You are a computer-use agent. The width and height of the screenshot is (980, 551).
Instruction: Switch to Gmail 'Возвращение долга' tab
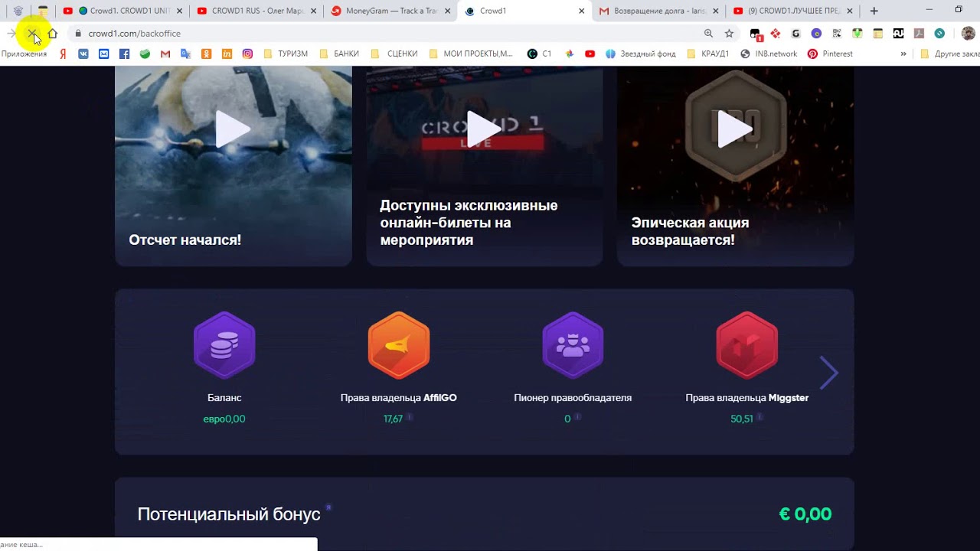click(x=658, y=11)
